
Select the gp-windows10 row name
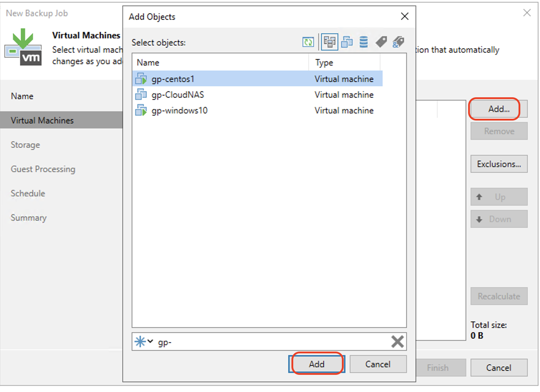tap(180, 110)
